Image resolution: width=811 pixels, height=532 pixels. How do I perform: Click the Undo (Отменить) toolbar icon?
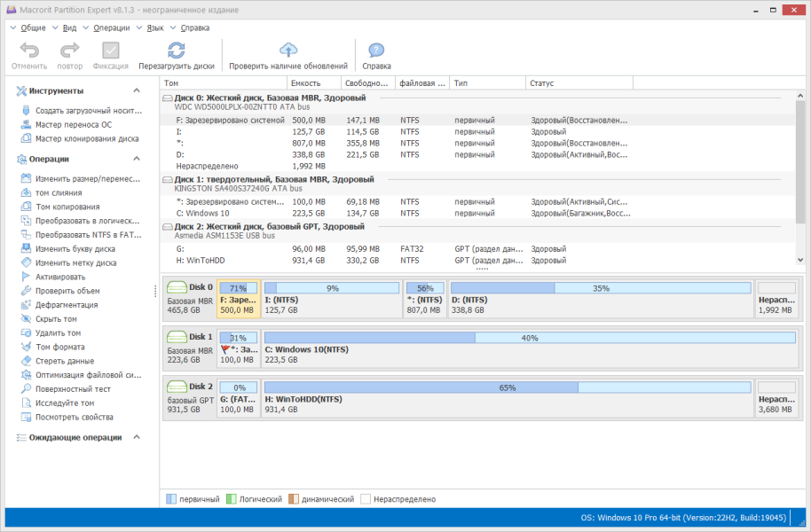(29, 51)
